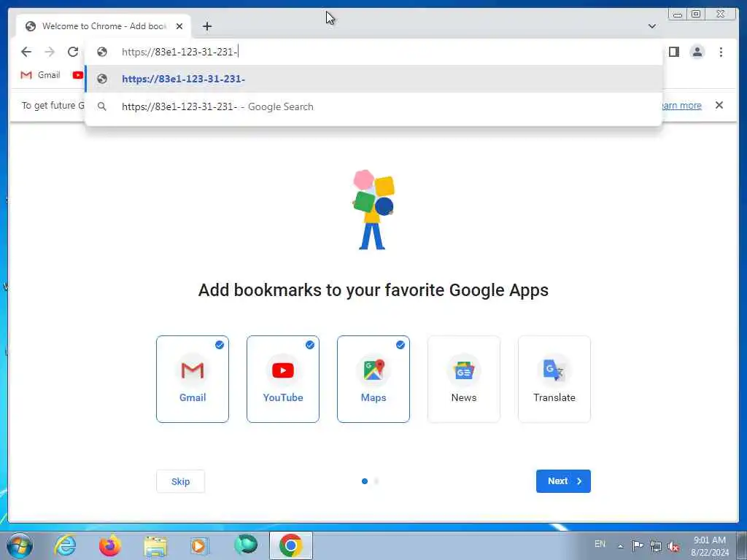747x560 pixels.
Task: Open the profile avatar icon
Action: [x=697, y=52]
